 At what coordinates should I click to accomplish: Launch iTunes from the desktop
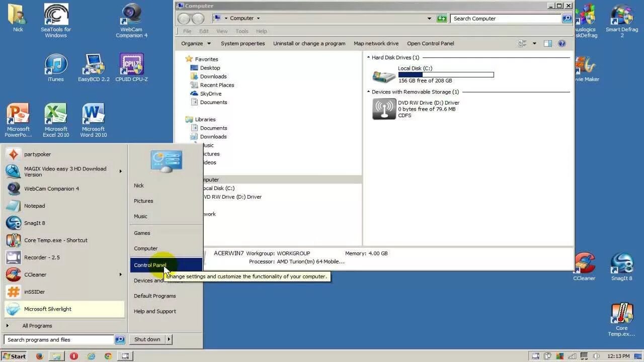[x=56, y=68]
